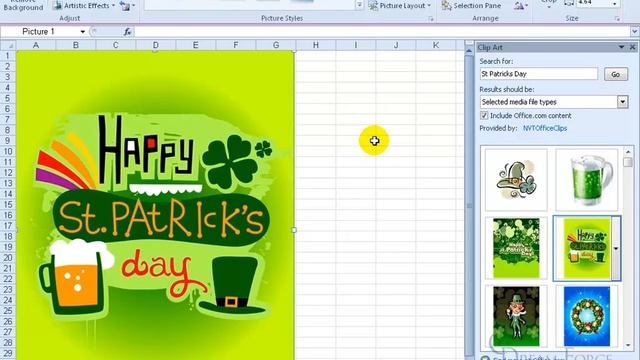
Task: Close the Clip Art pane
Action: pos(632,47)
